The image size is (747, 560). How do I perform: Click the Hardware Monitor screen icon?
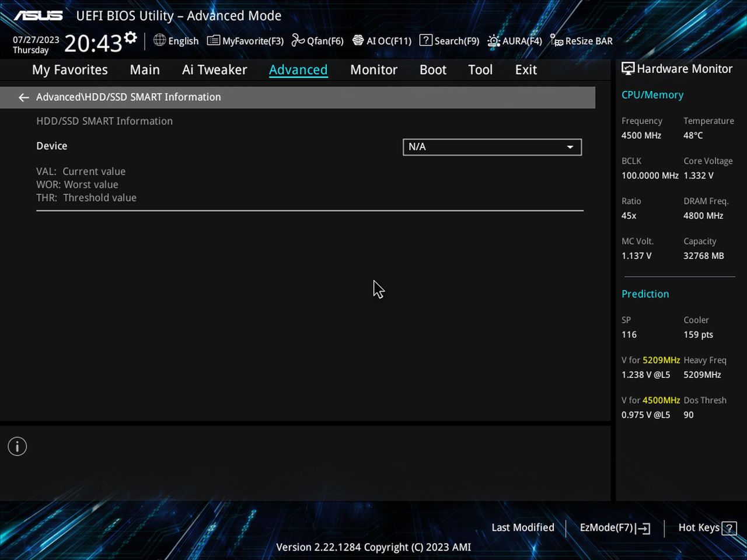(628, 69)
